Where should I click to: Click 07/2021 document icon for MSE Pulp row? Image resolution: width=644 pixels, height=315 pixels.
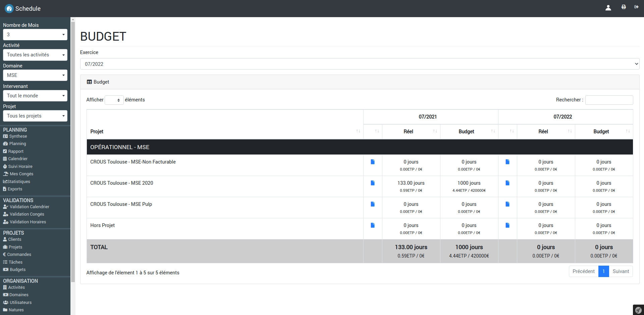(x=372, y=204)
